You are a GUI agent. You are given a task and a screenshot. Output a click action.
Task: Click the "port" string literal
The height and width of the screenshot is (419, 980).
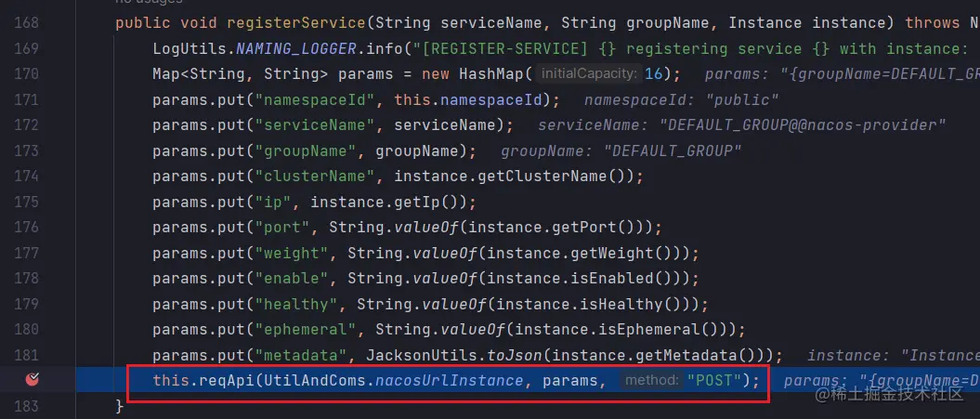click(x=283, y=228)
